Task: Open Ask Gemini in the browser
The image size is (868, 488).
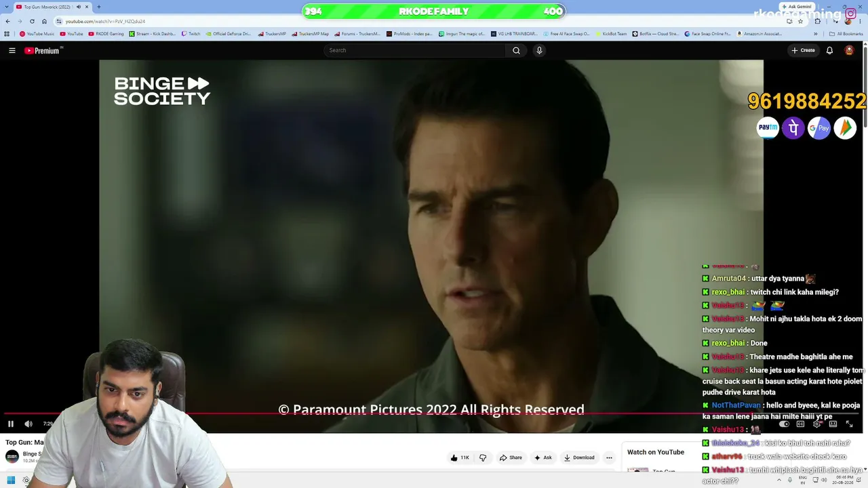Action: (x=797, y=7)
